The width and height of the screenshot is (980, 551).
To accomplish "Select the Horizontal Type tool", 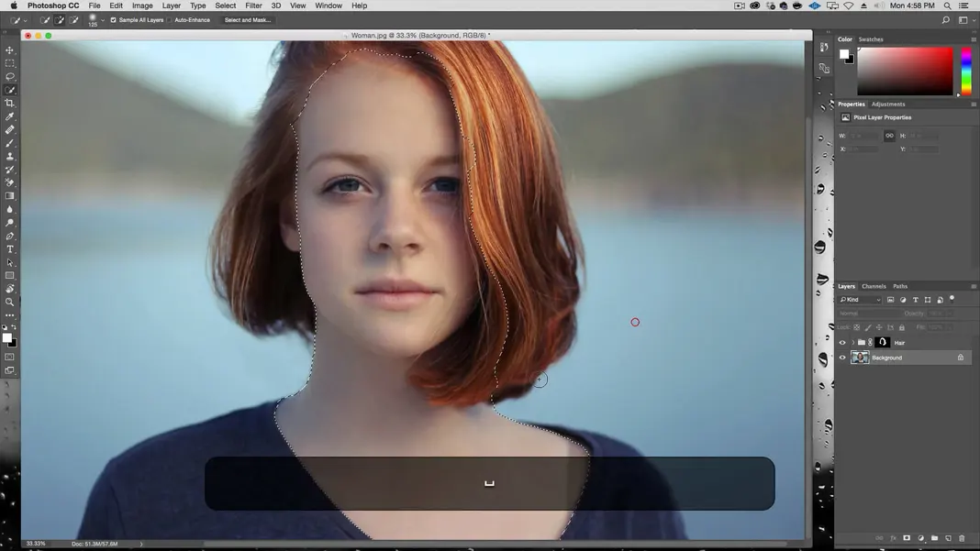I will (x=9, y=249).
